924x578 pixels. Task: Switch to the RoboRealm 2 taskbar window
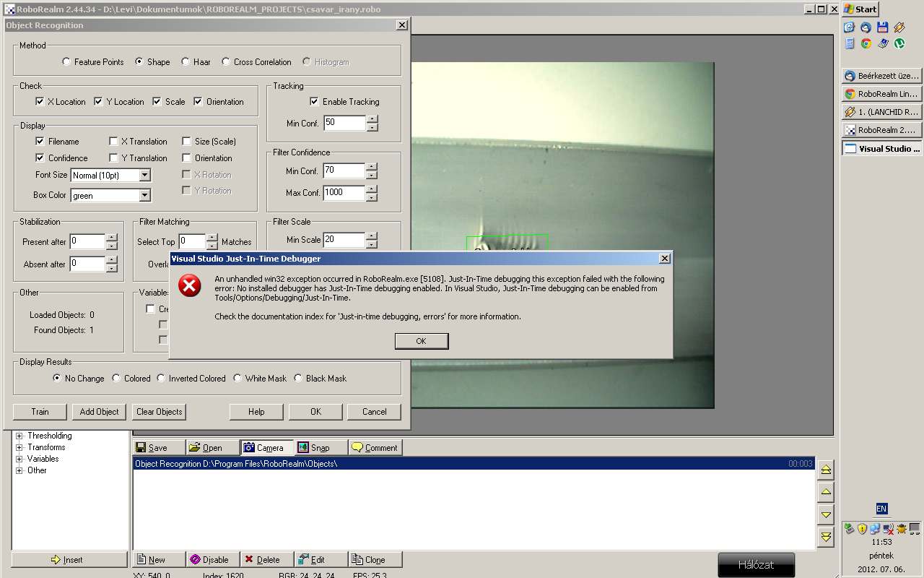[881, 130]
